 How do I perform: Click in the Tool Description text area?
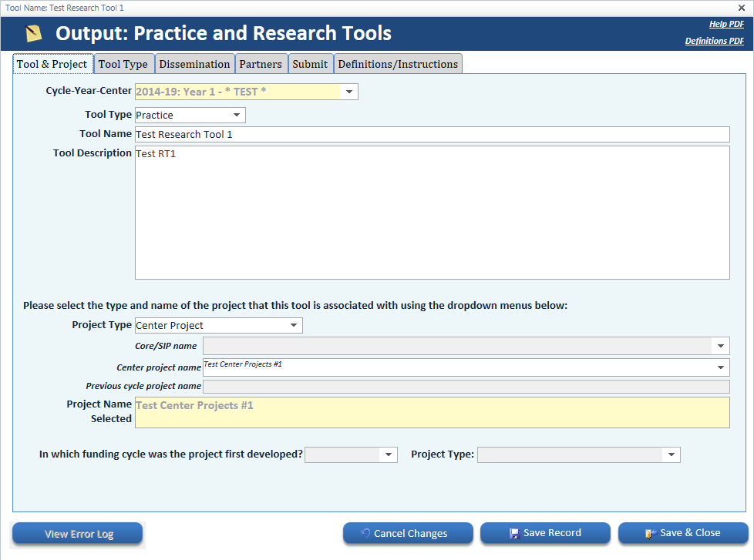pos(432,212)
